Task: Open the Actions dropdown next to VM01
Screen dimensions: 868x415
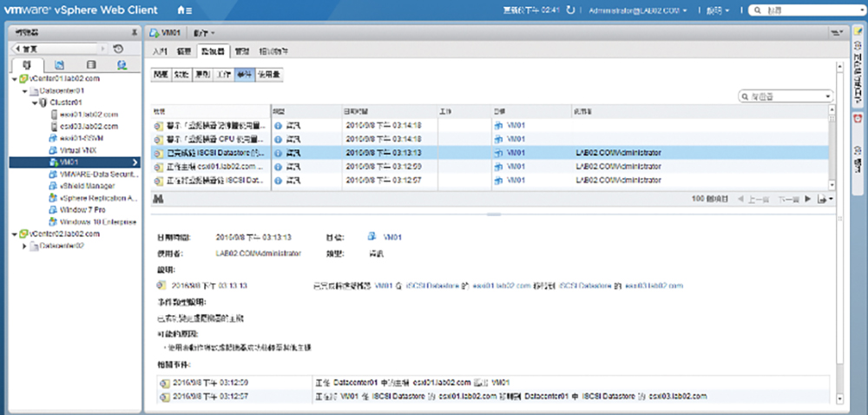Action: pos(204,34)
